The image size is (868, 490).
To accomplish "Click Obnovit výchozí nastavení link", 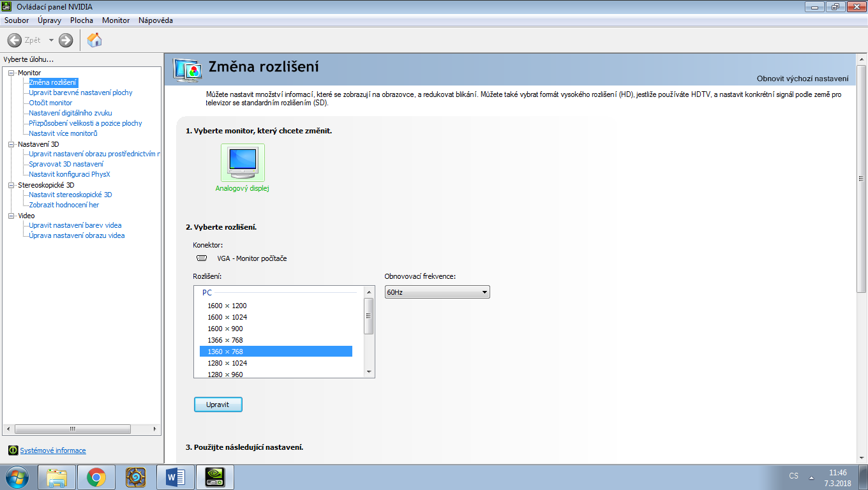I will (x=802, y=78).
